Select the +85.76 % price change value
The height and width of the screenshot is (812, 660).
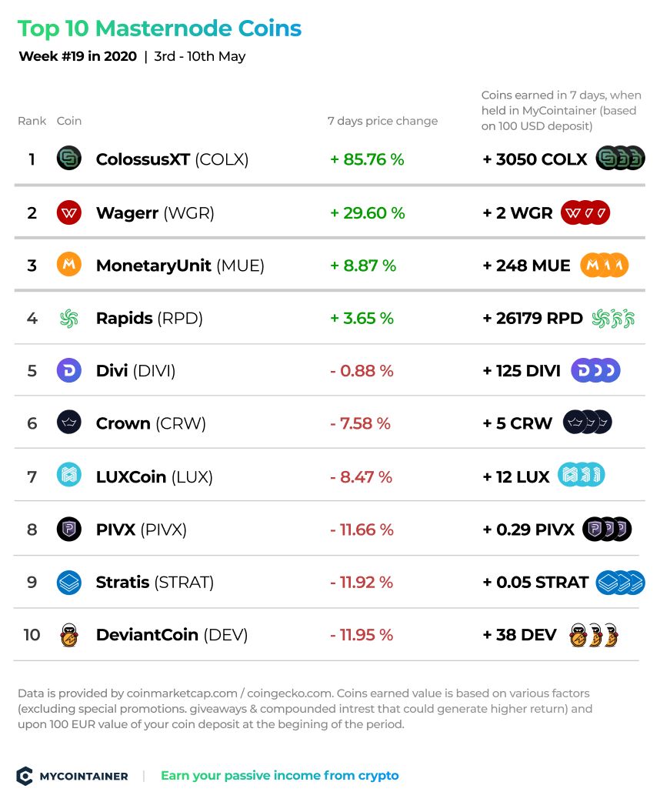pyautogui.click(x=367, y=159)
